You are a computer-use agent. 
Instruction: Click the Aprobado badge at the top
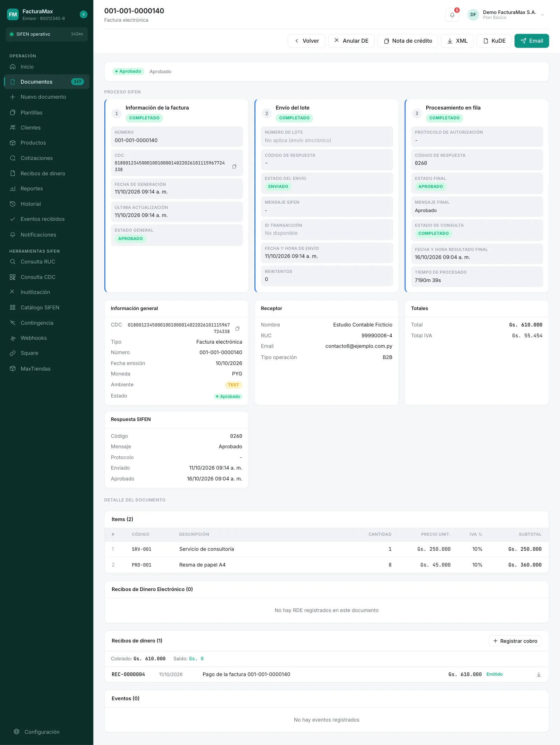point(128,71)
